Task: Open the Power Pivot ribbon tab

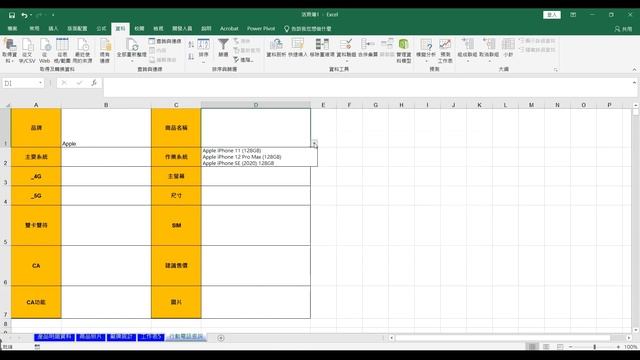Action: [x=261, y=29]
